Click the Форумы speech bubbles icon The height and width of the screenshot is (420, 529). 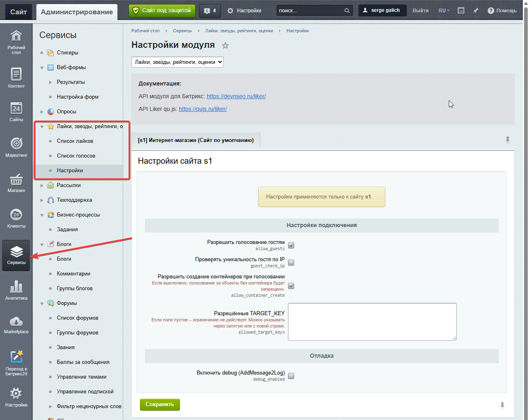(x=51, y=303)
